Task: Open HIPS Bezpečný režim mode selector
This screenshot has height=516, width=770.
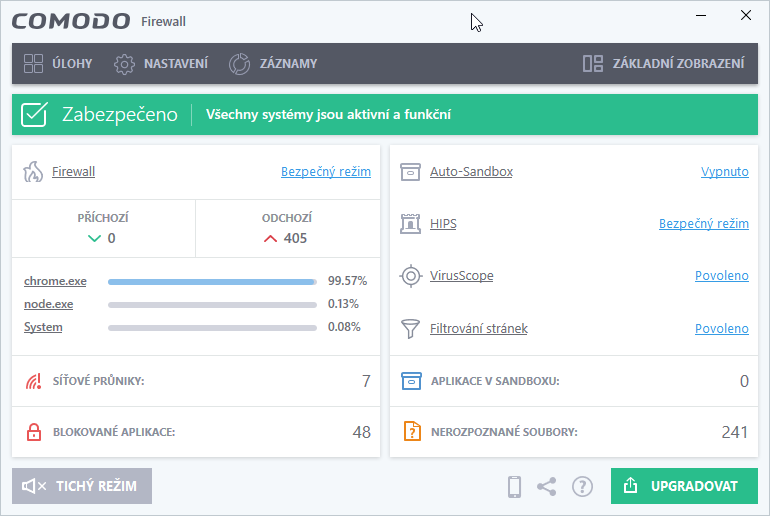Action: click(704, 224)
